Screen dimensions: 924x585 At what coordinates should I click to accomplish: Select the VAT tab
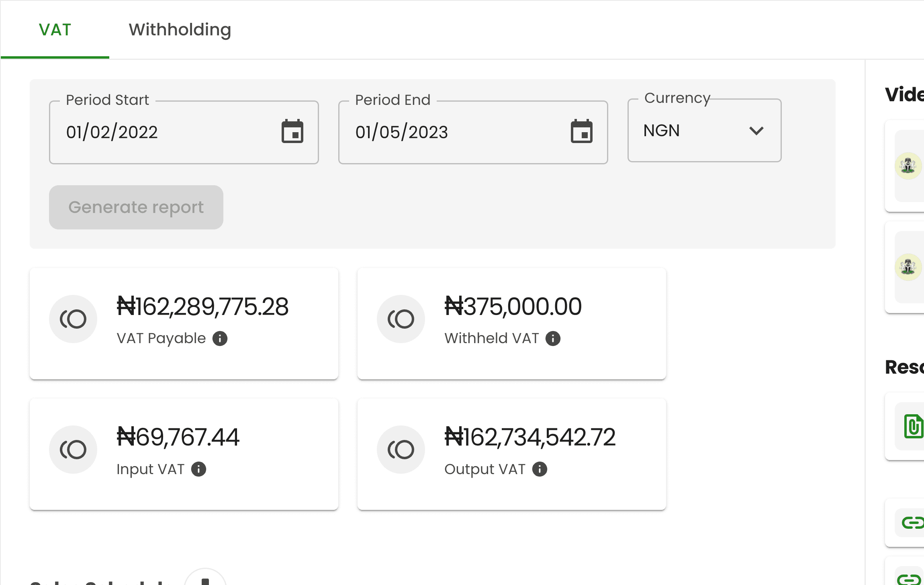pyautogui.click(x=55, y=30)
